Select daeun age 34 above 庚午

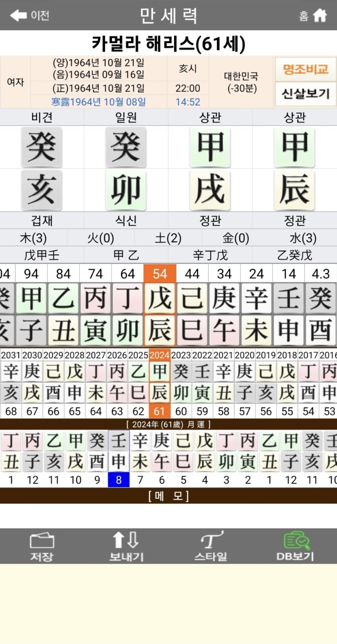(224, 273)
